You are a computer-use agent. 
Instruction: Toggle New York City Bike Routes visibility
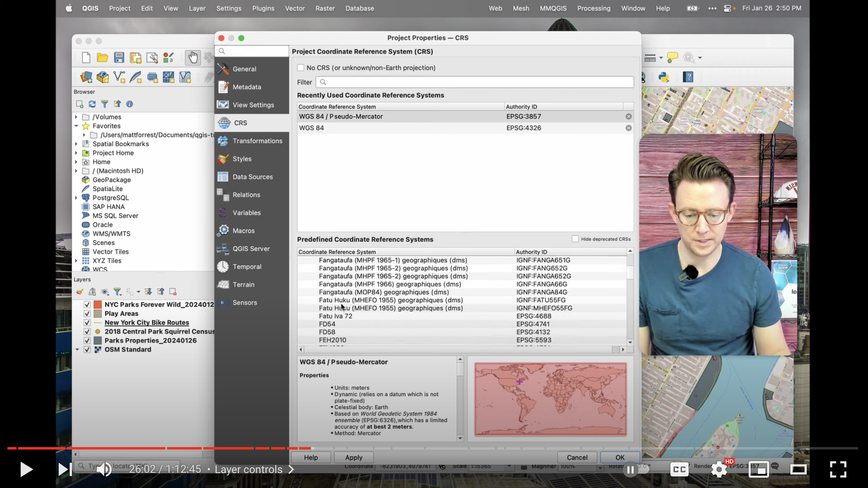click(87, 323)
